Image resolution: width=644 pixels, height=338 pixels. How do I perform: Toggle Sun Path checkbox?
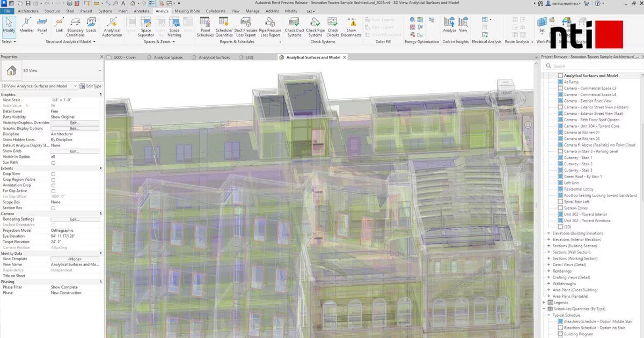pyautogui.click(x=53, y=163)
